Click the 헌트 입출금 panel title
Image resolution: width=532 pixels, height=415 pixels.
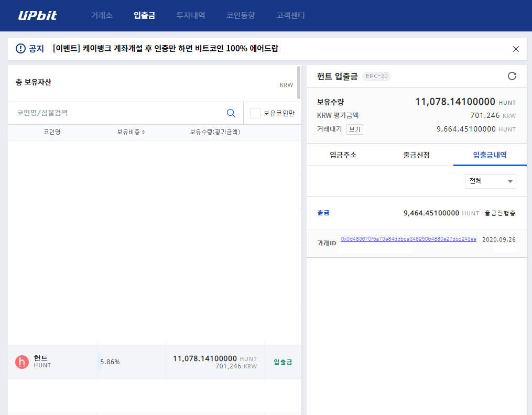pyautogui.click(x=337, y=77)
